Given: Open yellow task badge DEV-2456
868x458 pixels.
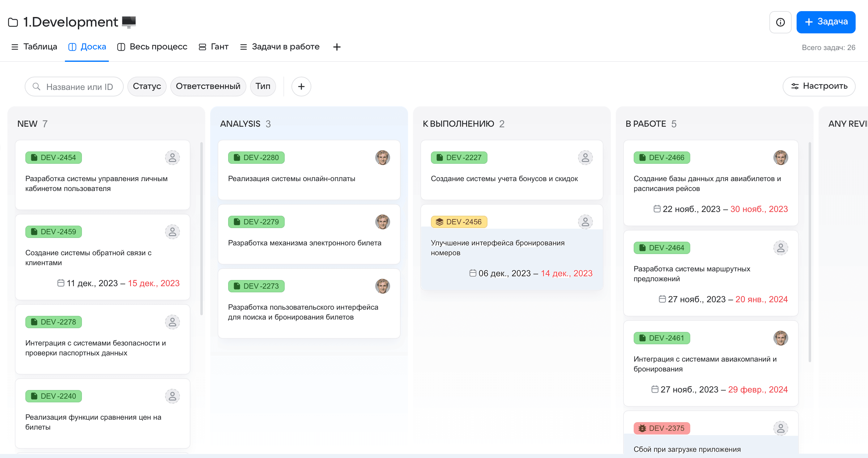Looking at the screenshot, I should tap(459, 222).
